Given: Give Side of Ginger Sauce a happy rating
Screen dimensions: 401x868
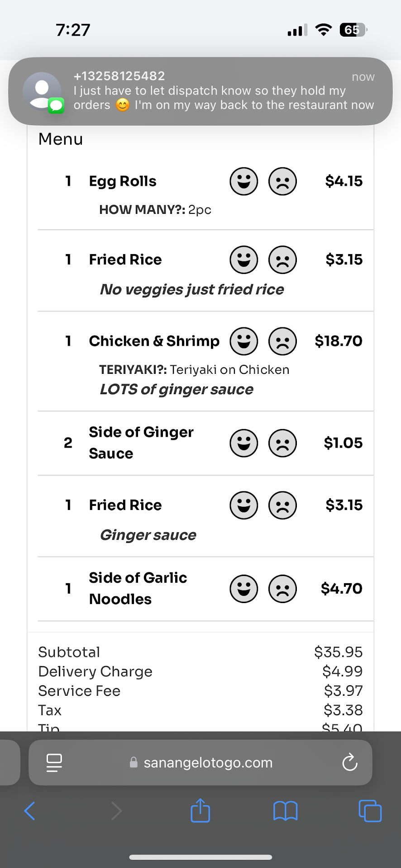Looking at the screenshot, I should tap(243, 443).
